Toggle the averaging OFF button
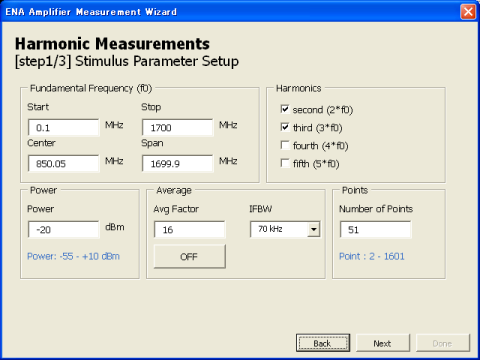This screenshot has height=360, width=480. pos(190,256)
